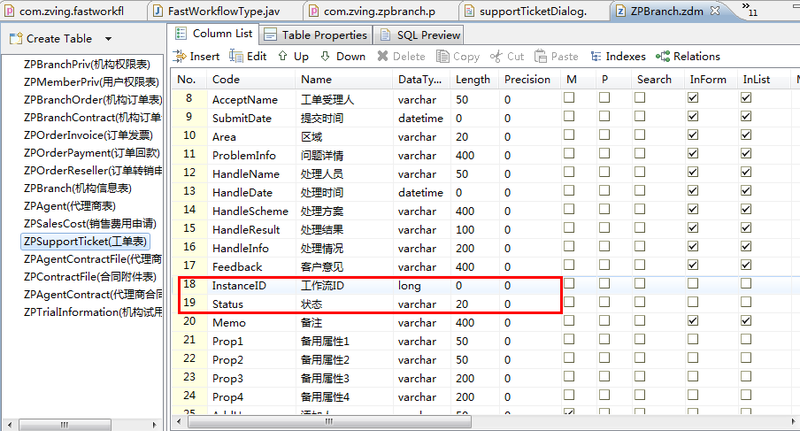Switch to the Table Properties tab
Screen dimensions: 800x431
(316, 34)
